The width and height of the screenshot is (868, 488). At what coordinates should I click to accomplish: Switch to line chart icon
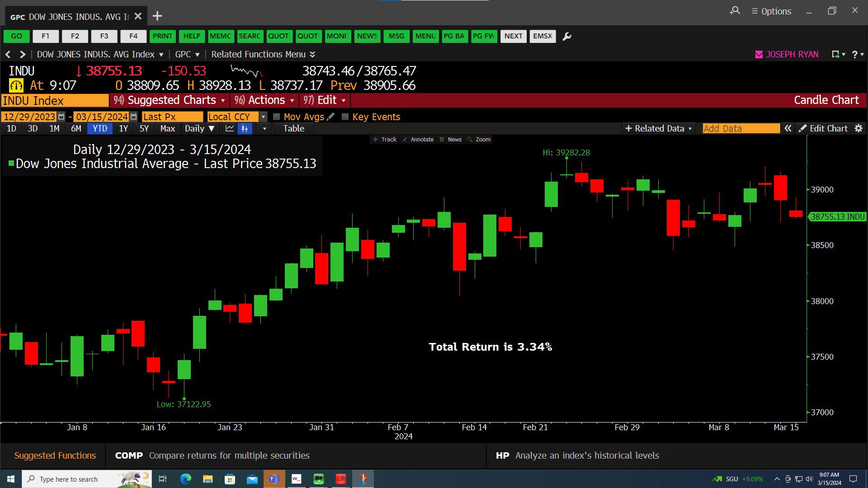point(230,129)
